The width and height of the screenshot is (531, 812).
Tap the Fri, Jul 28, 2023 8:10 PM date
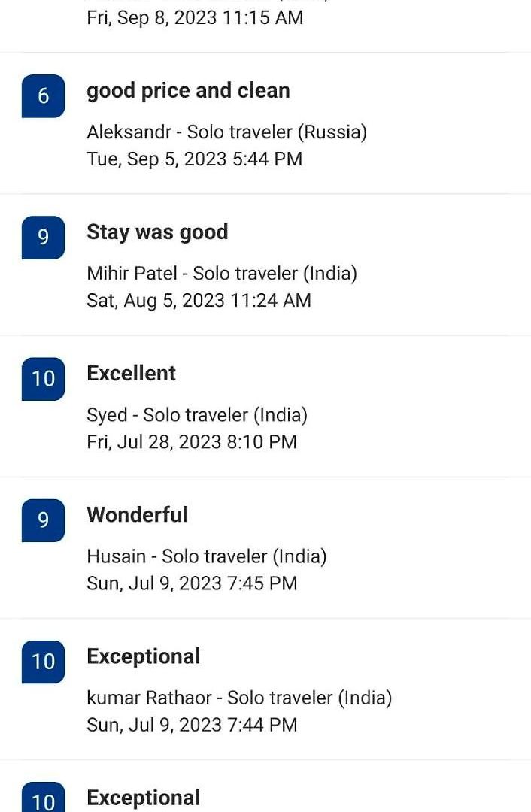[x=192, y=442]
